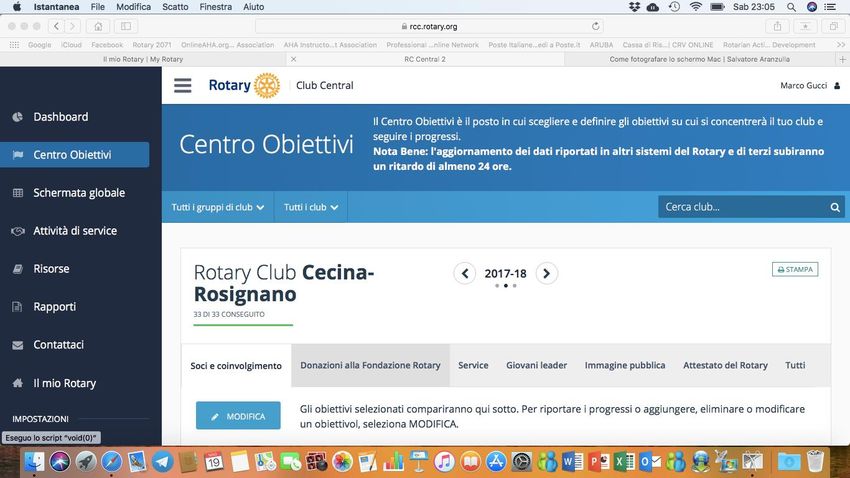
Task: Click the STAMPA print button
Action: point(795,269)
